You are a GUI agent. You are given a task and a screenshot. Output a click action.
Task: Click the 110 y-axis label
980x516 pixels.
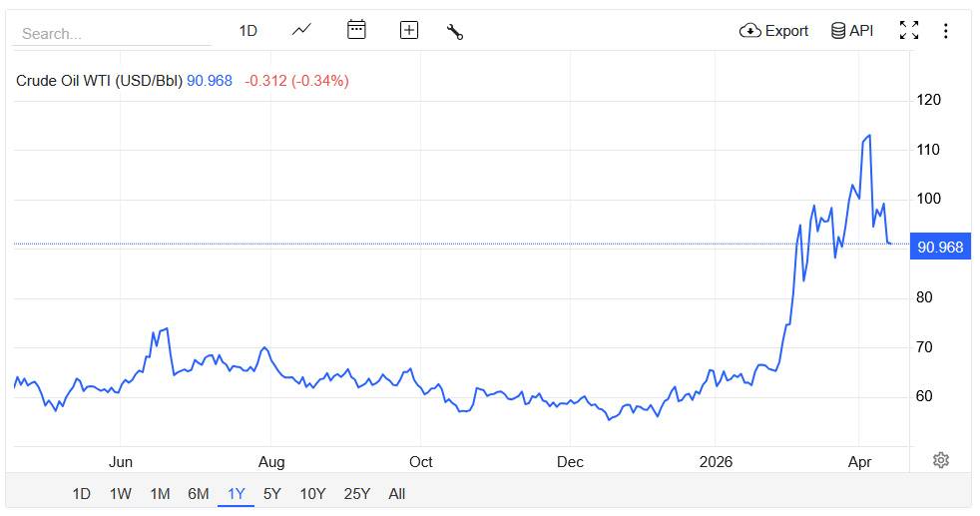pyautogui.click(x=928, y=150)
